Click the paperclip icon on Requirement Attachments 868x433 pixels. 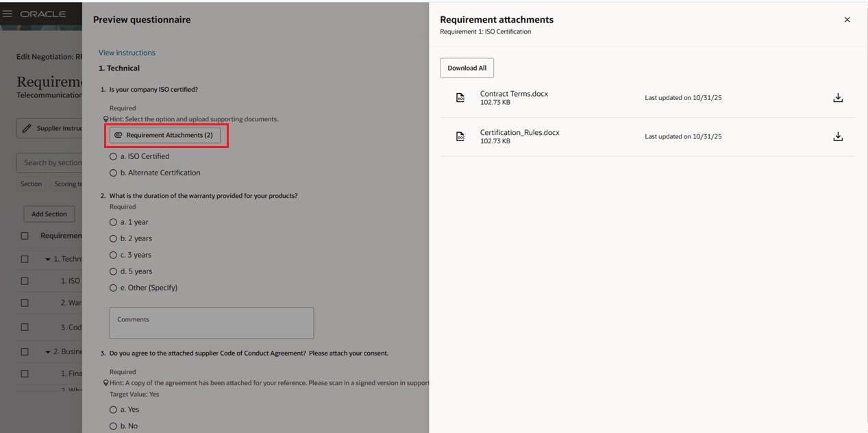pos(119,136)
